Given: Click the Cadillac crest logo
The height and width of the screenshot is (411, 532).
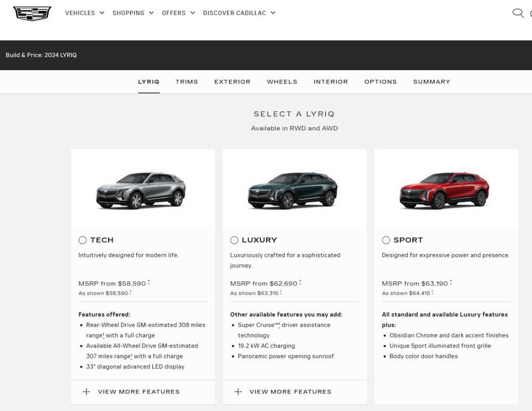Looking at the screenshot, I should pyautogui.click(x=32, y=13).
